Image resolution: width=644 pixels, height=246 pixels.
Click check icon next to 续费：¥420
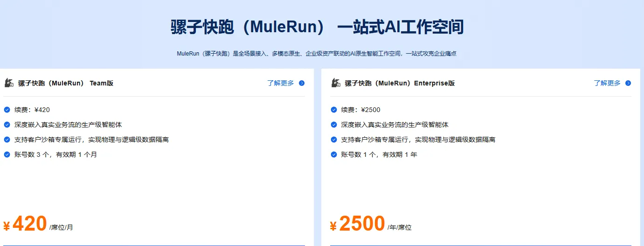tap(7, 110)
